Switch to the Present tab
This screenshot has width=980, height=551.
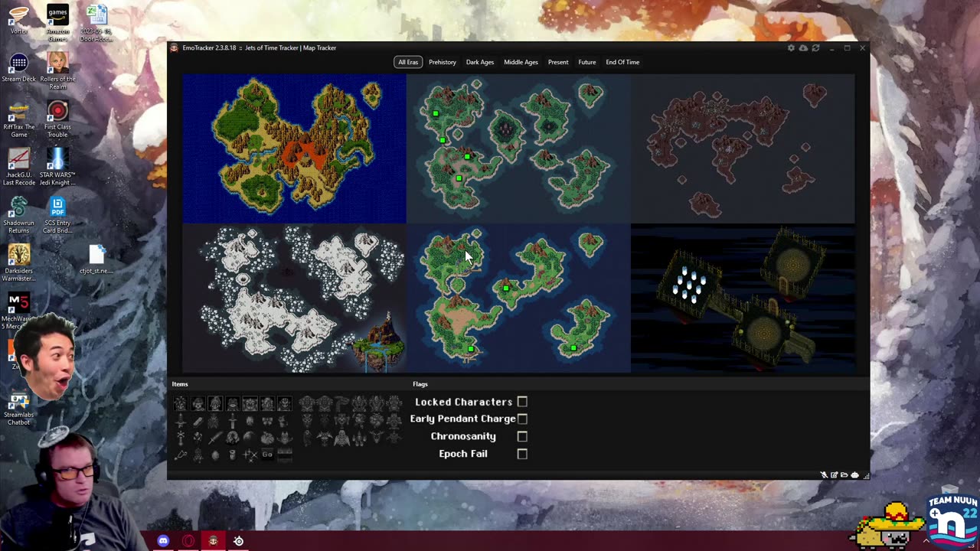558,62
